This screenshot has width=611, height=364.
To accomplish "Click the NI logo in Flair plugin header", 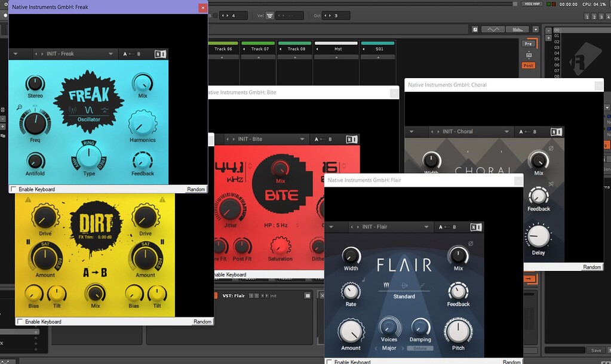I will coord(475,227).
